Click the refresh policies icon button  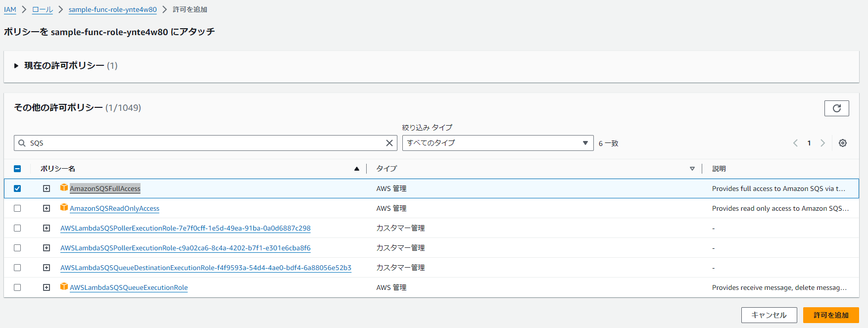[x=836, y=108]
